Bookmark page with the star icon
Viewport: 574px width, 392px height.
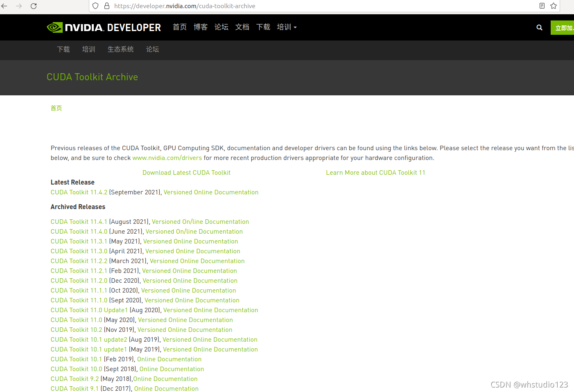(554, 6)
